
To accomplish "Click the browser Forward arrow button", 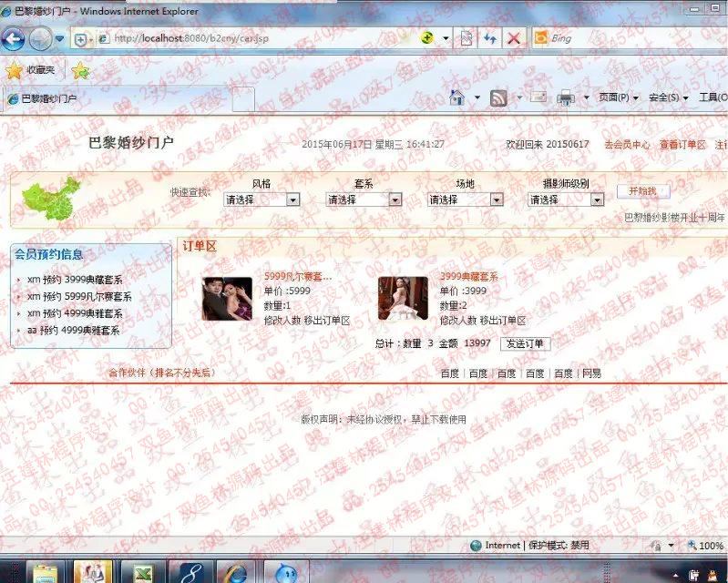I will 40,39.
